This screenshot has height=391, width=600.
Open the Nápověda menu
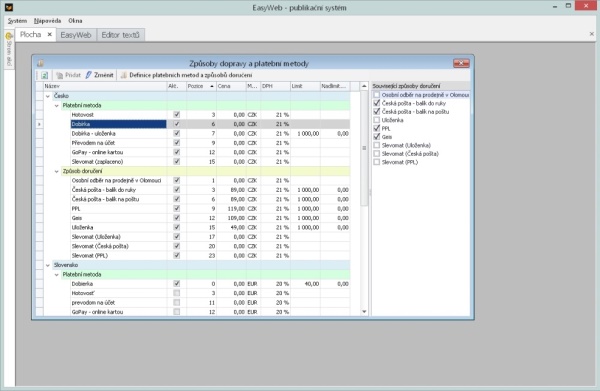47,21
